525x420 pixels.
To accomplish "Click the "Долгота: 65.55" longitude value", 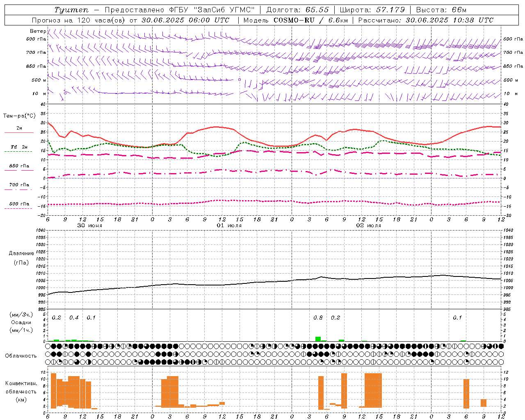I will [x=297, y=10].
